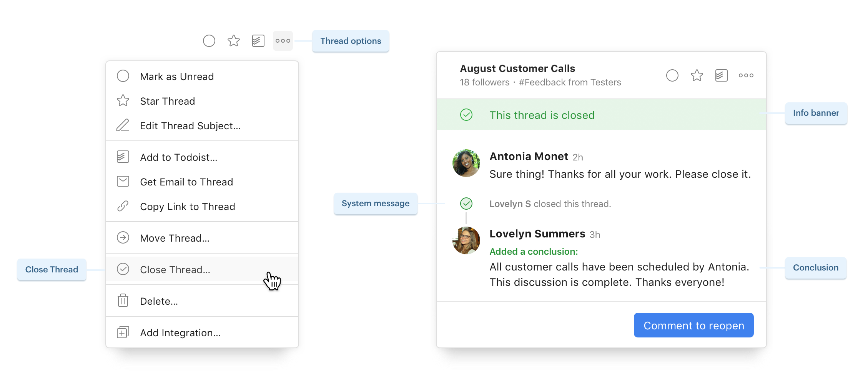This screenshot has height=379, width=868.
Task: Click Antonia Monet's profile avatar
Action: tap(466, 163)
